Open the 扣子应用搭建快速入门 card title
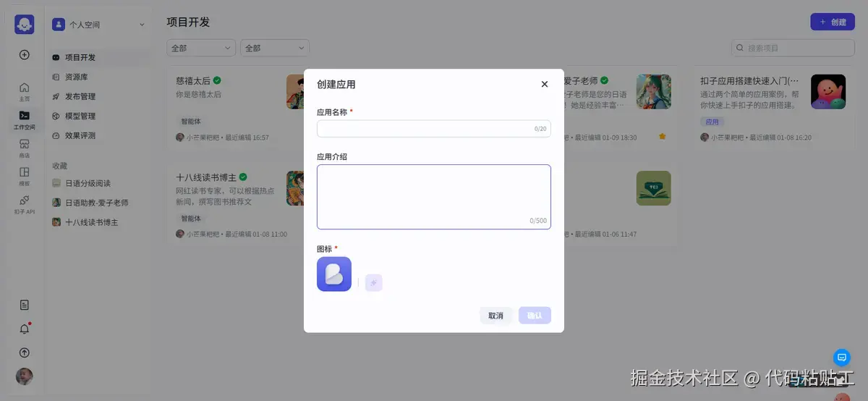 [x=749, y=80]
